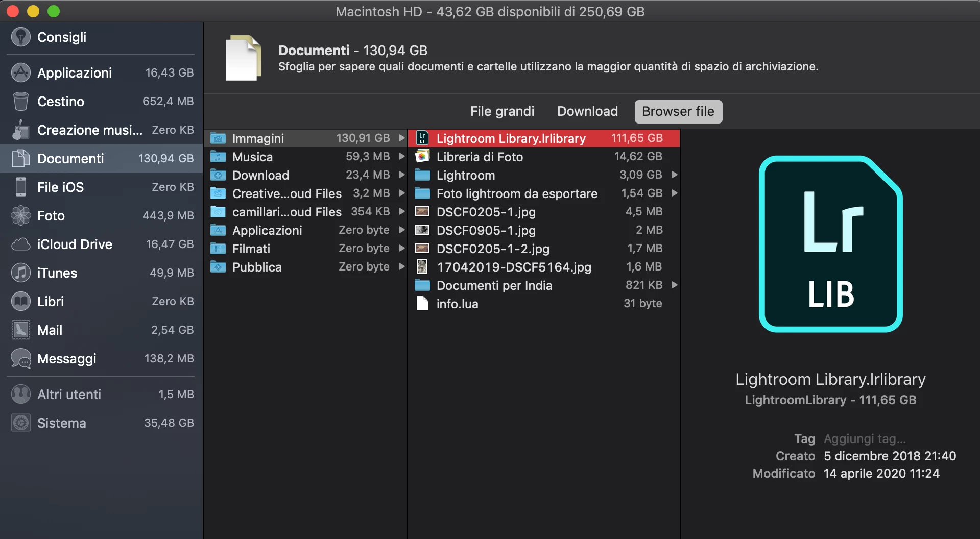Select the Creazione musicale guitar icon

click(20, 130)
